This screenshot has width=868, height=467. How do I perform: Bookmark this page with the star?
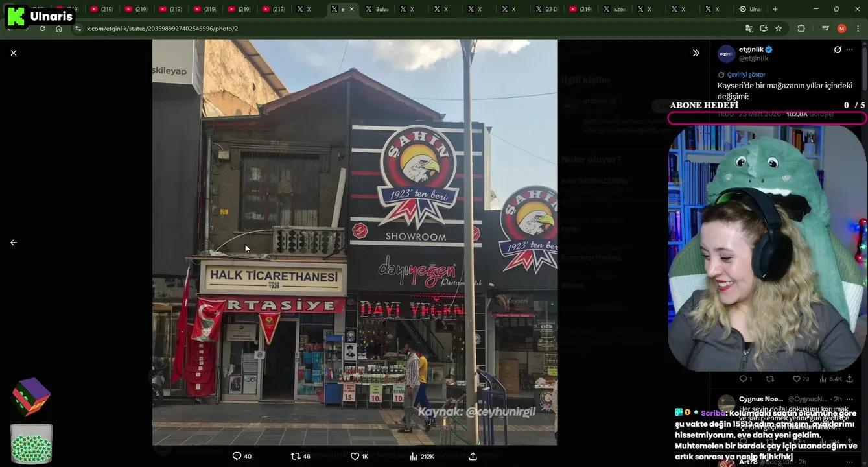click(x=779, y=29)
